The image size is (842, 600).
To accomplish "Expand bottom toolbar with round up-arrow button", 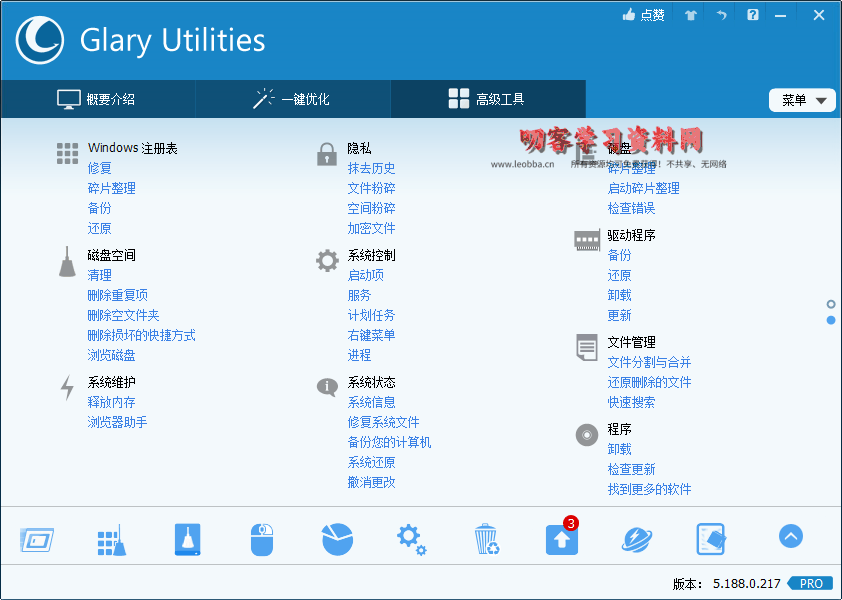I will (790, 537).
